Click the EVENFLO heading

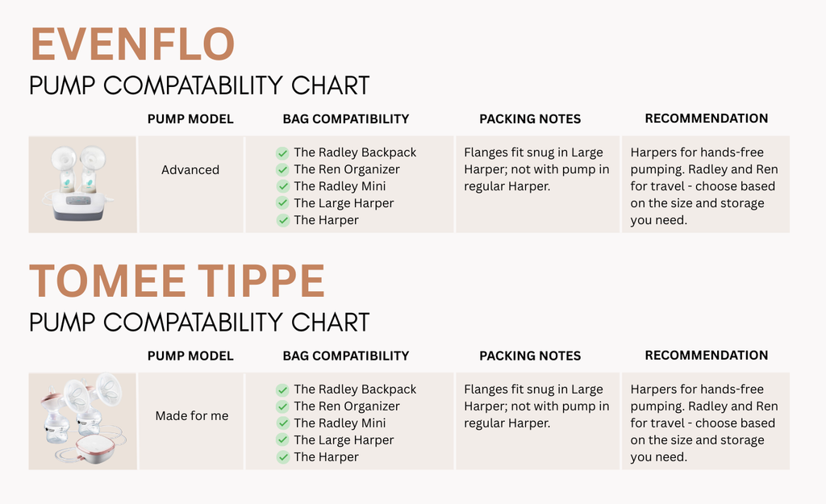133,44
